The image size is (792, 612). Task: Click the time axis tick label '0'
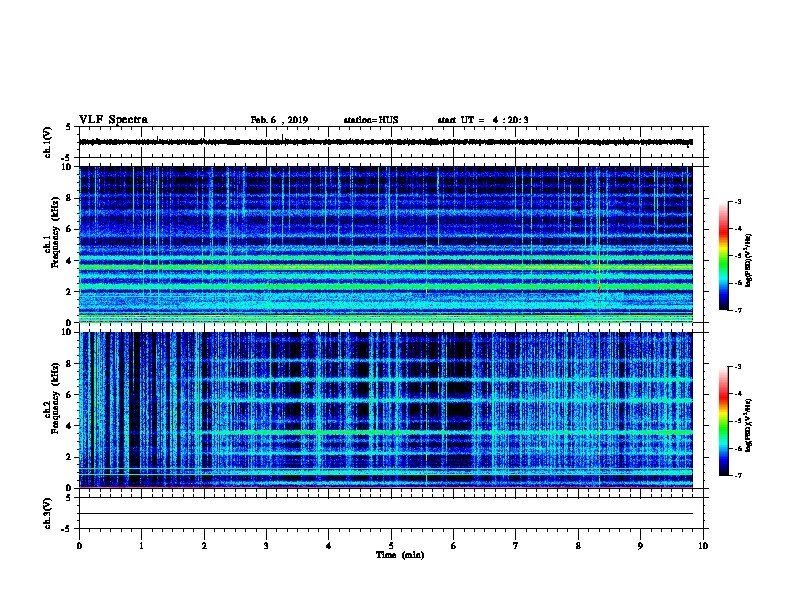tap(79, 546)
